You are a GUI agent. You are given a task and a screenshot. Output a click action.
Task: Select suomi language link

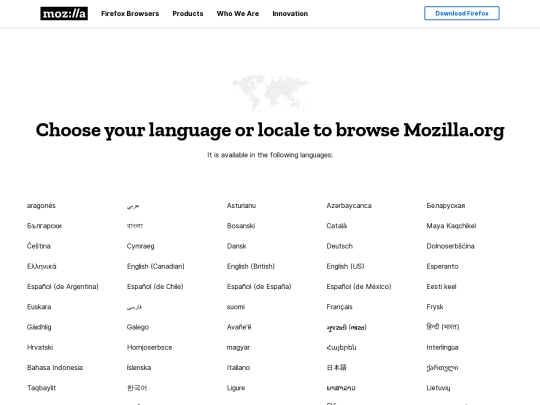(236, 307)
